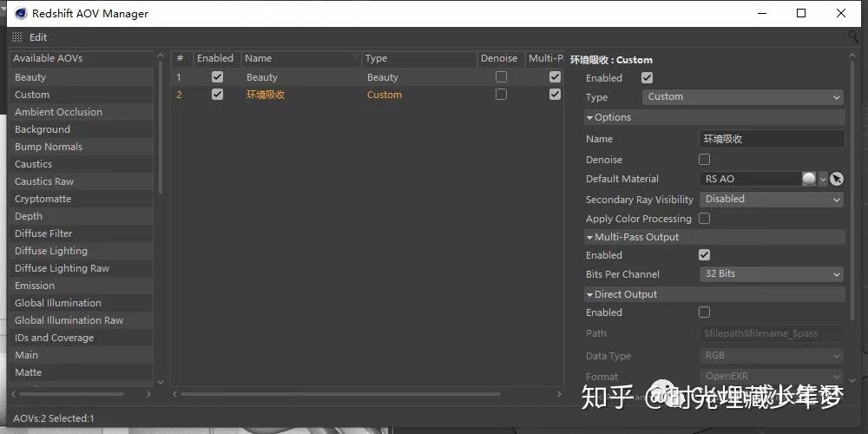868x434 pixels.
Task: Click the material sphere icon next to RS AO
Action: point(809,179)
